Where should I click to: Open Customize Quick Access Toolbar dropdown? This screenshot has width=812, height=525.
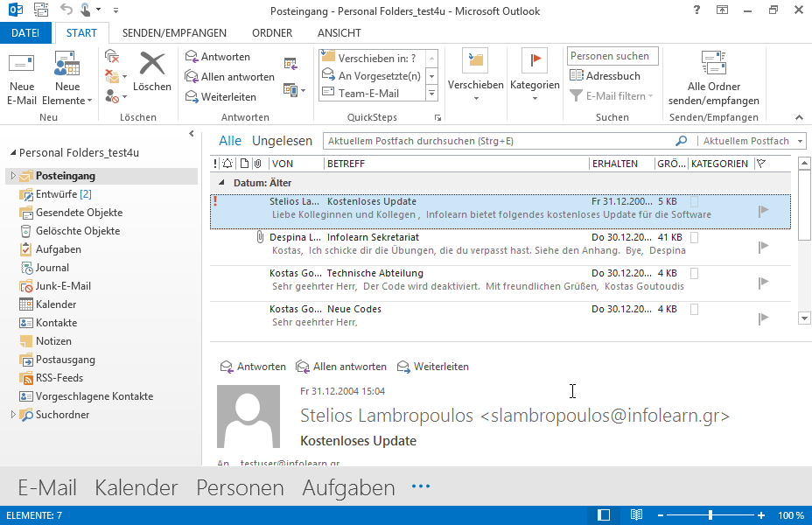(116, 10)
